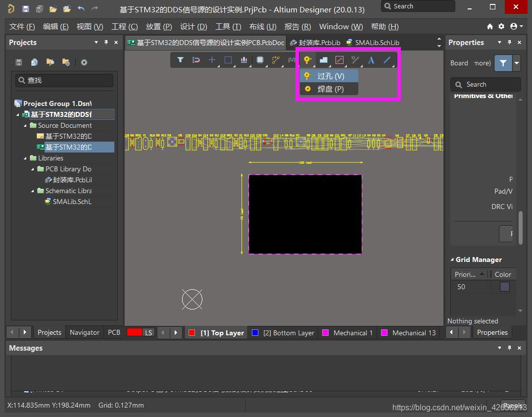Click the selection filter funnel in the PCB toolbar

tap(180, 60)
